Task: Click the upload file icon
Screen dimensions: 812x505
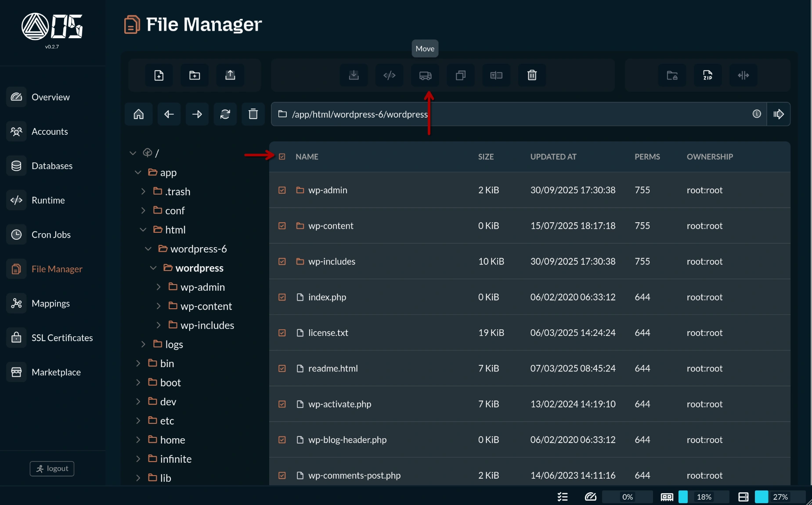Action: point(230,76)
